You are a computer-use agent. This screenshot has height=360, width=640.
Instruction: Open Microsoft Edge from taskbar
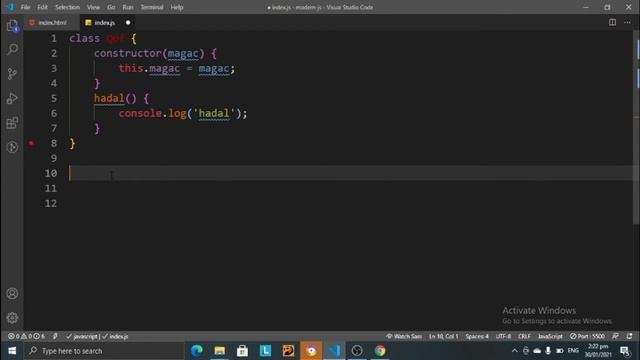(x=197, y=351)
